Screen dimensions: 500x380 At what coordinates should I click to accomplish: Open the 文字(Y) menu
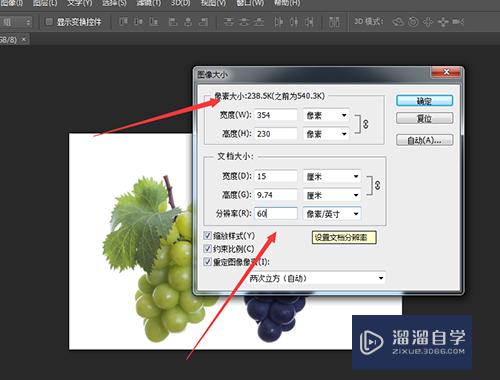point(79,3)
